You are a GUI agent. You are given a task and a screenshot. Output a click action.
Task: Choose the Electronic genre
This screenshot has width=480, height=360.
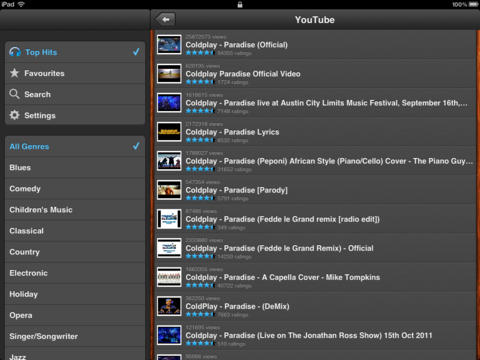(x=75, y=273)
